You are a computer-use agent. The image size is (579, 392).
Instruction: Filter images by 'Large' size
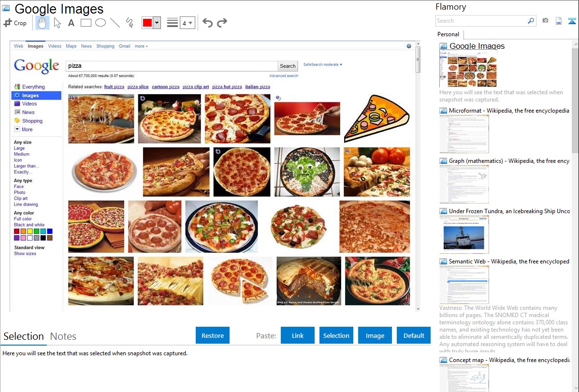[19, 148]
